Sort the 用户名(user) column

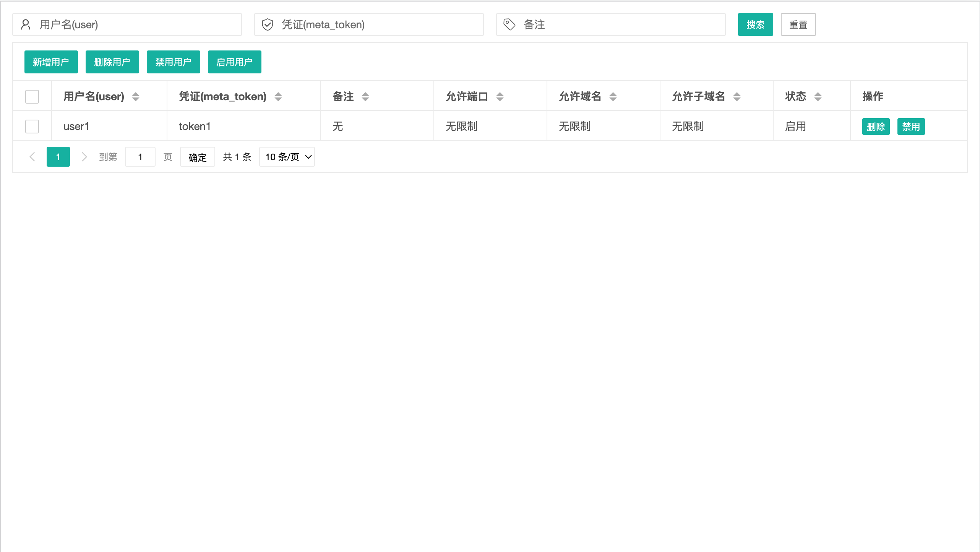(136, 97)
